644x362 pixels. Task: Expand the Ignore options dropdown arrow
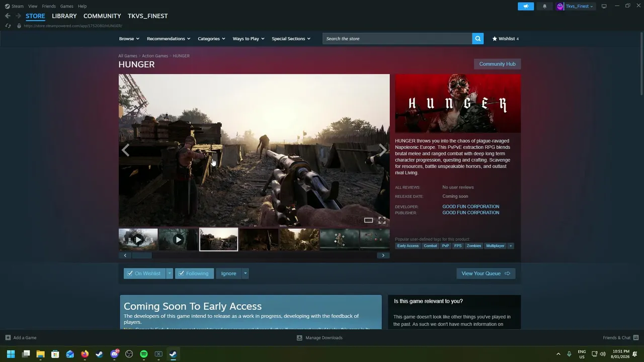(245, 274)
